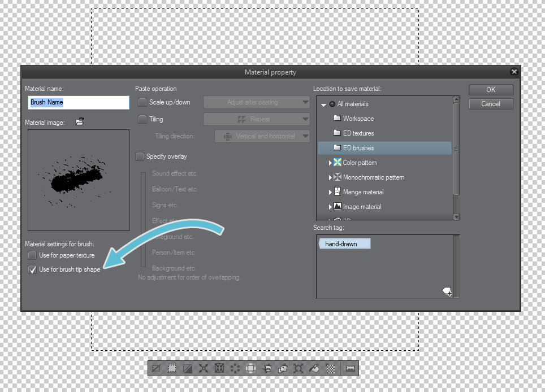Uncheck Use for brush tip shape
This screenshot has width=545, height=392.
32,269
